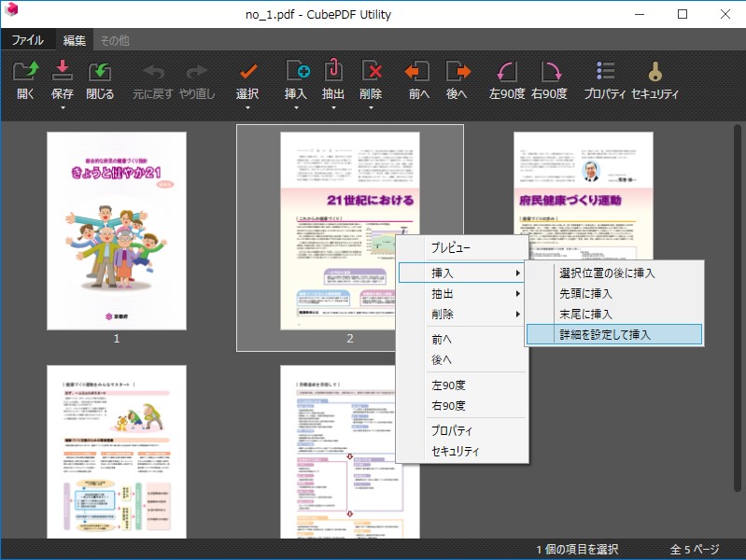Move page back with 後へ icon

[x=458, y=71]
